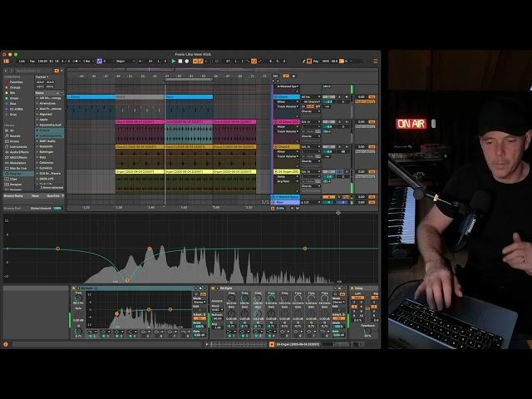The width and height of the screenshot is (532, 399).
Task: Select the highlighted pink Chord clip in arrangement
Action: click(x=189, y=122)
